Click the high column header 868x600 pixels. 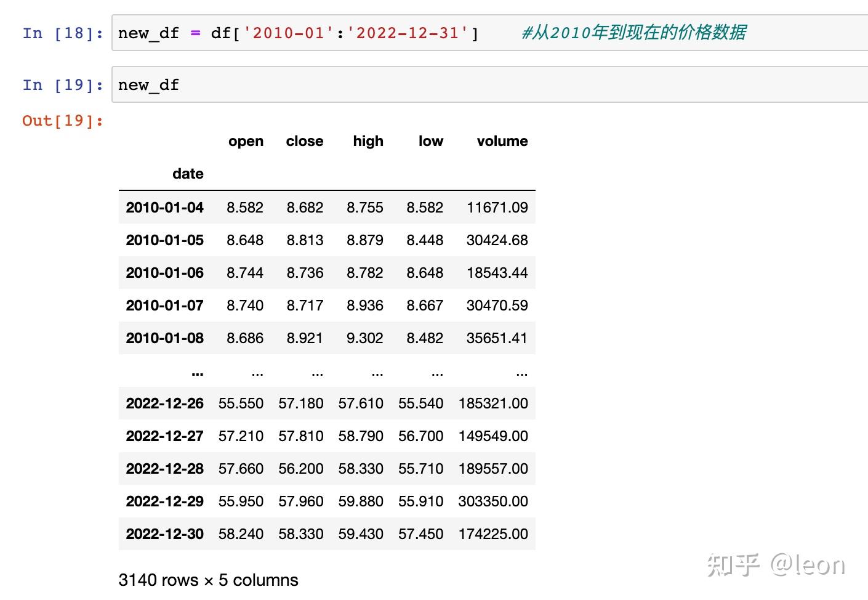coord(368,141)
